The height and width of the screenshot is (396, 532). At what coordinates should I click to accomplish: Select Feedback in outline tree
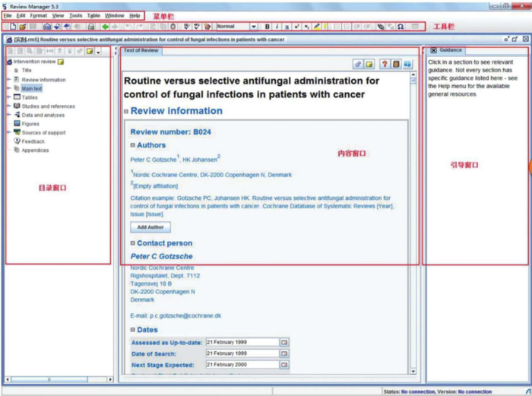tap(33, 141)
